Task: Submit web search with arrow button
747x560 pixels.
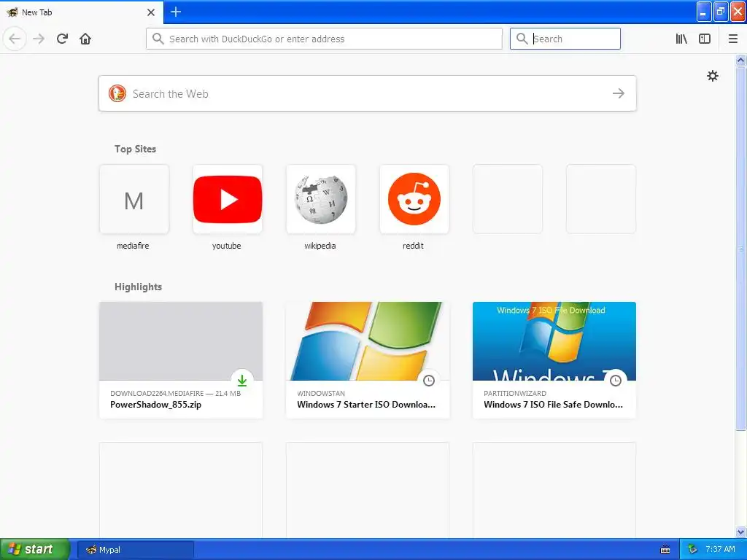Action: coord(619,93)
